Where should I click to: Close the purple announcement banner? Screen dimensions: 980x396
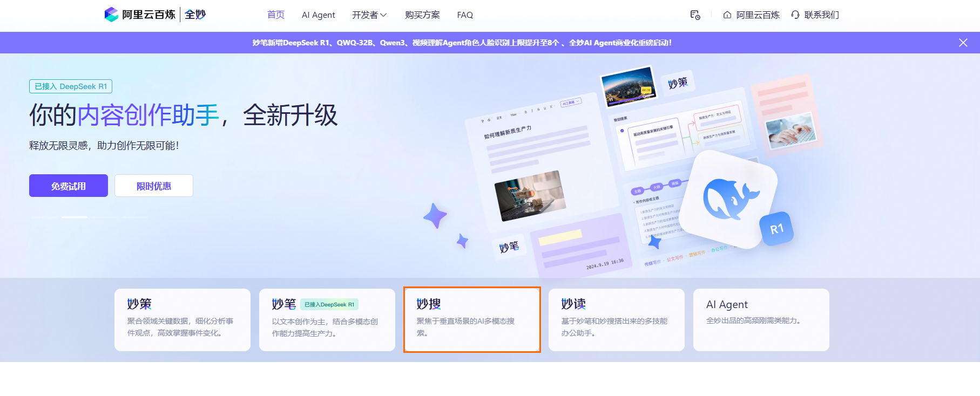pos(963,43)
